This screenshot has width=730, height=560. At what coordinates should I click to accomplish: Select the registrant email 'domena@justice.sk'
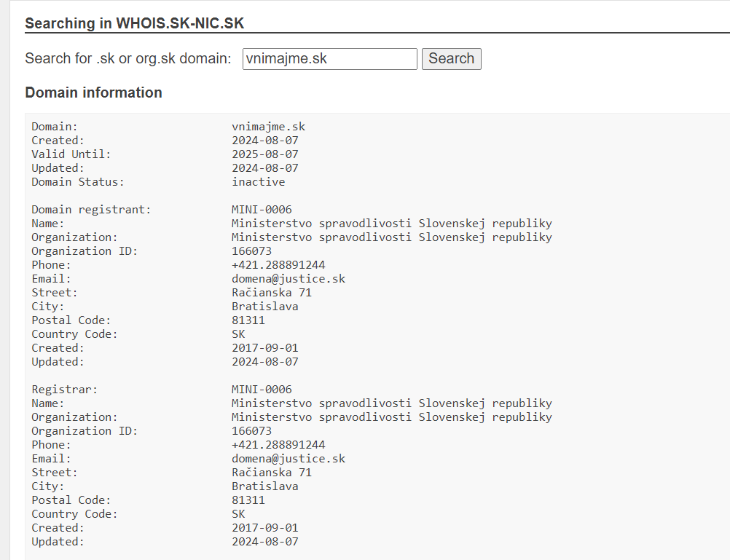[x=289, y=279]
